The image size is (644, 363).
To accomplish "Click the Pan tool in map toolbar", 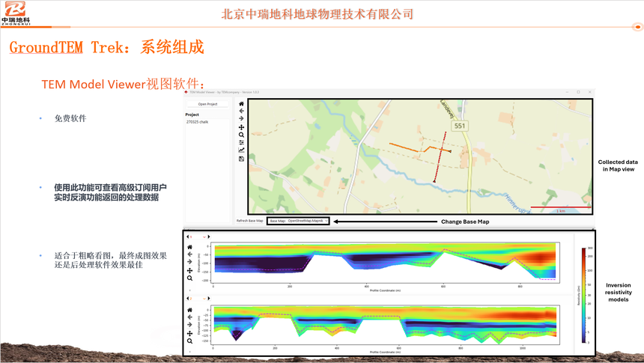I will [241, 127].
